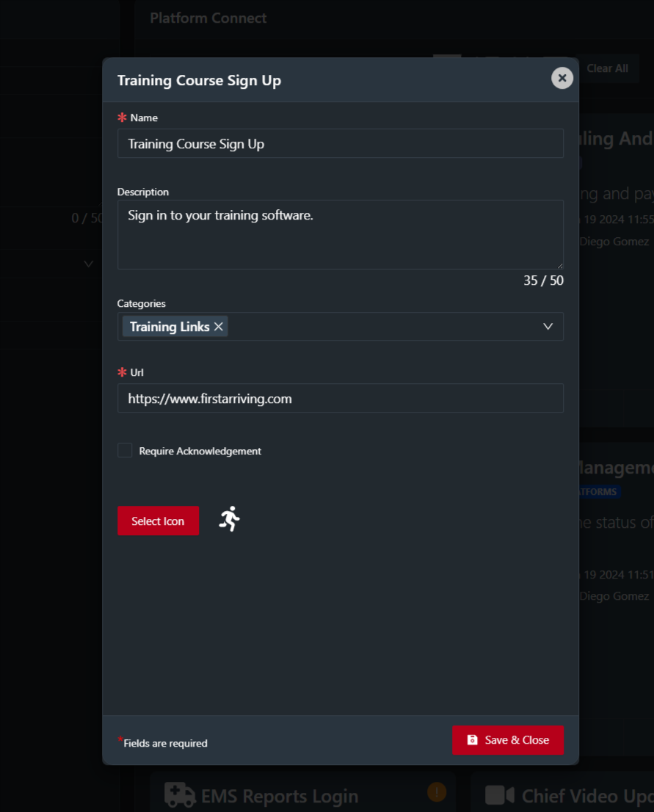Expand the Categories dropdown arrow
This screenshot has width=654, height=812.
[548, 327]
